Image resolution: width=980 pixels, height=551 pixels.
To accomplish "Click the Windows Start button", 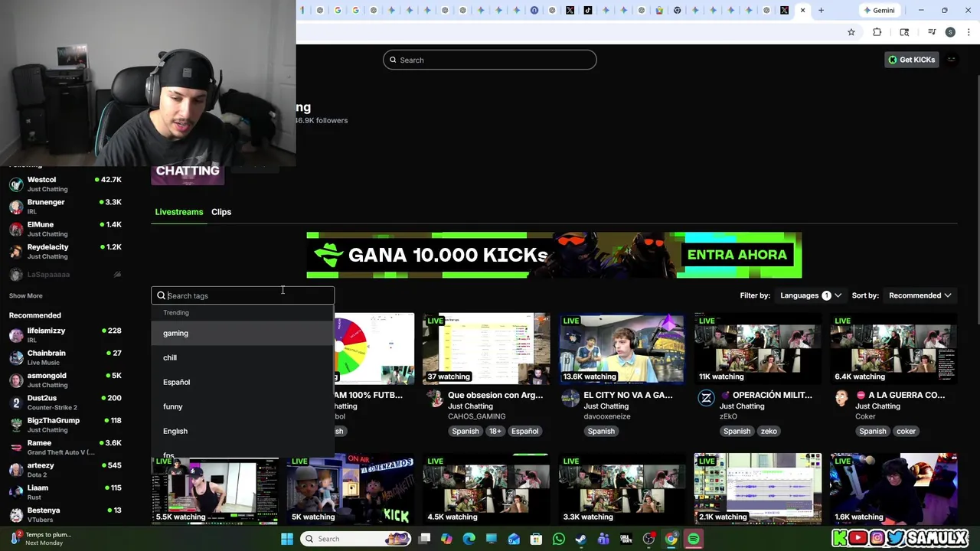I will (x=287, y=539).
